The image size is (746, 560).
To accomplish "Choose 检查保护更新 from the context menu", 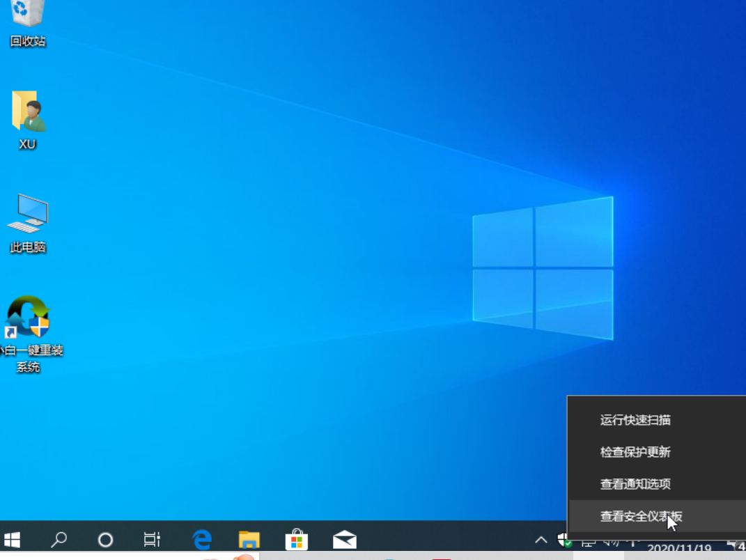I will coord(635,452).
